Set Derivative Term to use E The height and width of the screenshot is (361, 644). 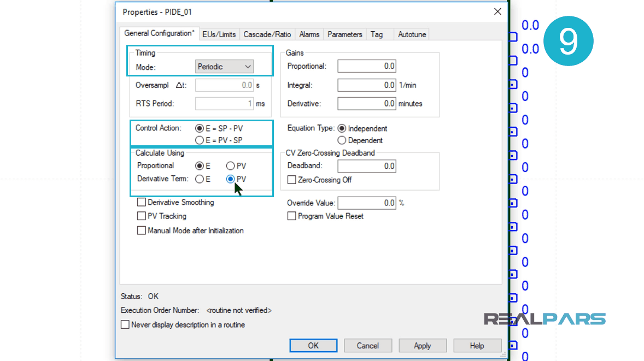[200, 179]
